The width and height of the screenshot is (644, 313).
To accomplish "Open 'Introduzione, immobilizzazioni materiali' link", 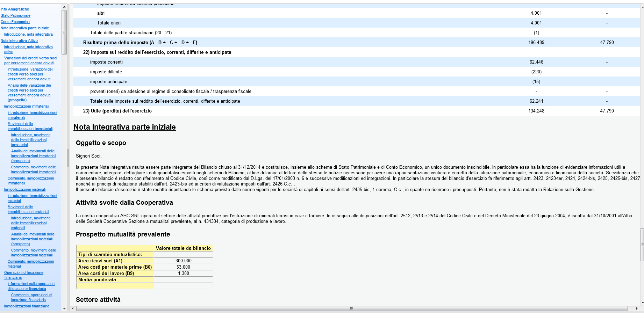I will pyautogui.click(x=32, y=198).
